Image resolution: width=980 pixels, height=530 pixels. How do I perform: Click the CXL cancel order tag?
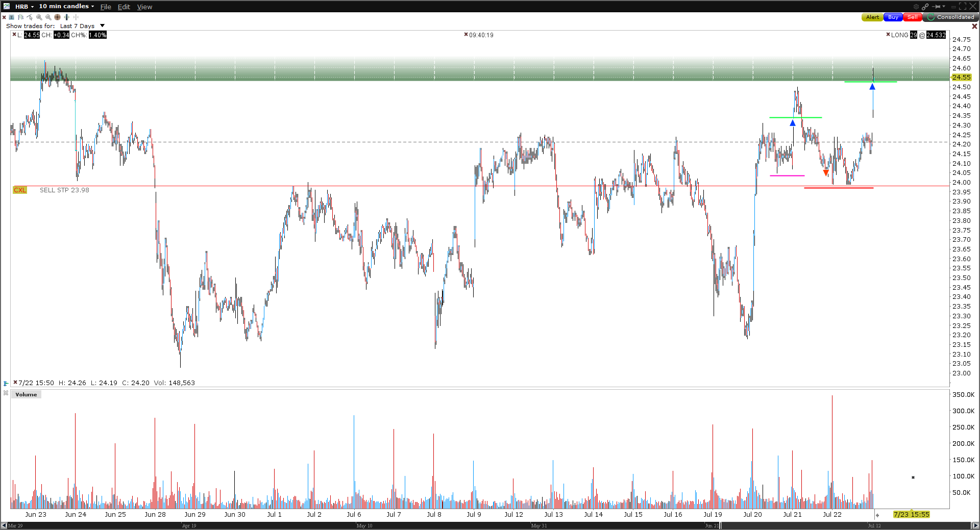click(x=20, y=190)
